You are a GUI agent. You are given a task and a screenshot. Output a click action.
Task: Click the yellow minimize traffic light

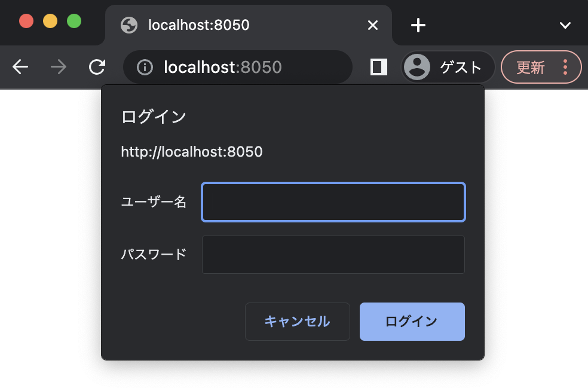[49, 20]
